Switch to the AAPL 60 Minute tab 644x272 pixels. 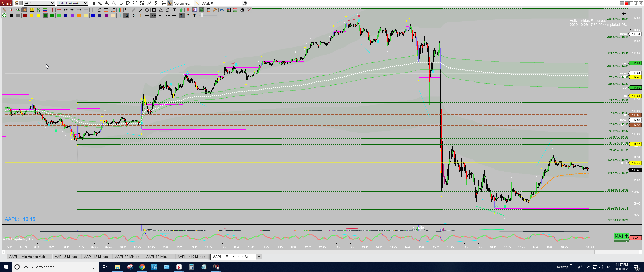pos(158,257)
